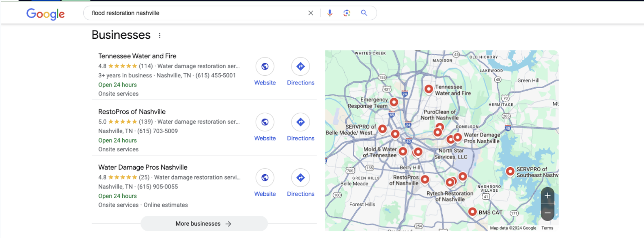Screen dimensions: 644x238
Task: Zoom in on the map
Action: (547, 196)
